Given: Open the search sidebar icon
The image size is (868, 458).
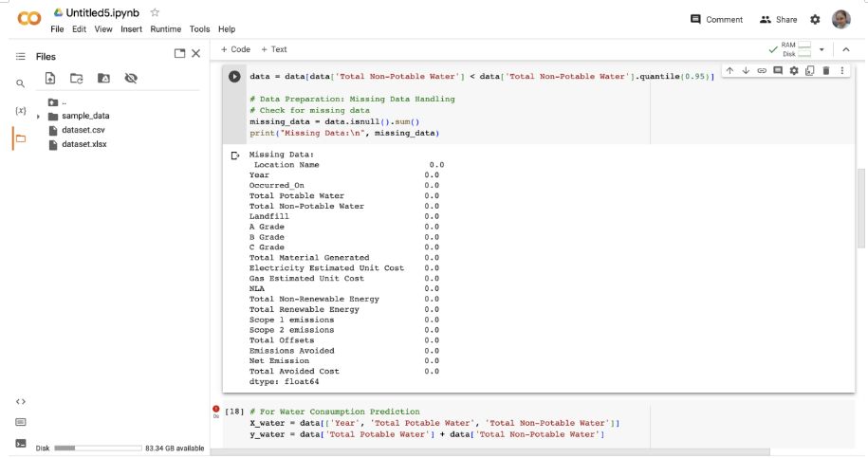Looking at the screenshot, I should click(x=20, y=83).
